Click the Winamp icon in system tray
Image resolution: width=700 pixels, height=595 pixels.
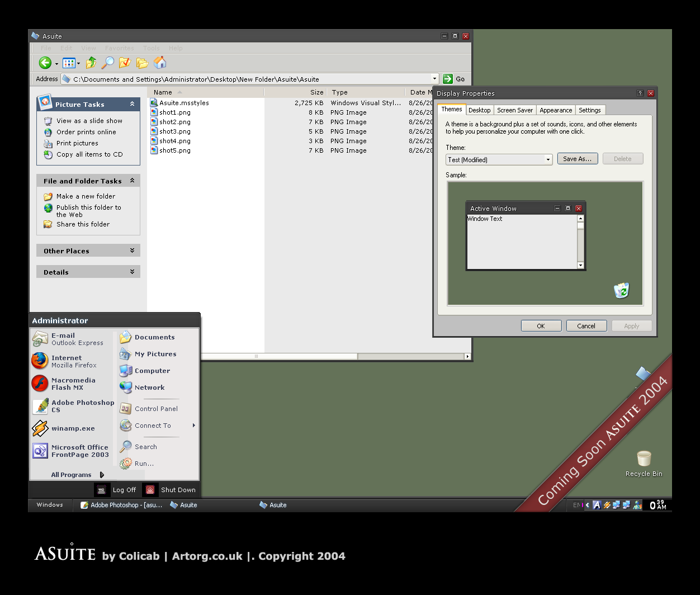pyautogui.click(x=608, y=505)
